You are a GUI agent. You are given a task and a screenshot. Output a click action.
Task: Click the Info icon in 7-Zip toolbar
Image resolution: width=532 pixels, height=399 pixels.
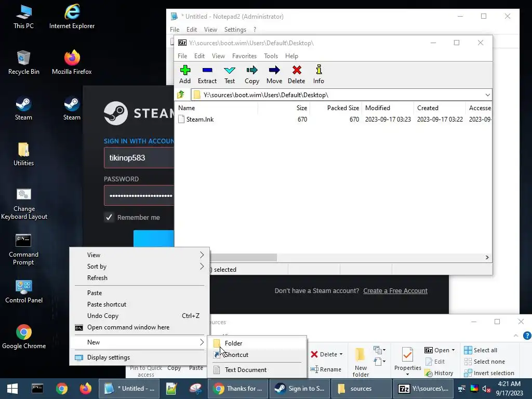pos(318,74)
